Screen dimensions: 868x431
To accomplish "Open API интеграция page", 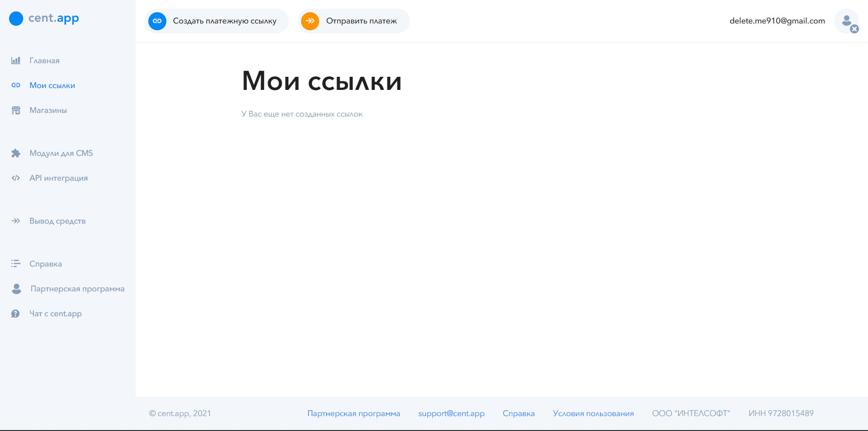I will coord(59,178).
